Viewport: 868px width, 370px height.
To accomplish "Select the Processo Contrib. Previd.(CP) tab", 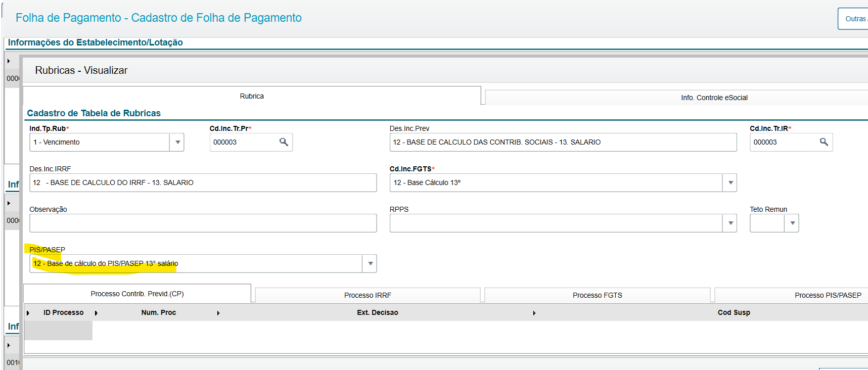I will coord(137,294).
